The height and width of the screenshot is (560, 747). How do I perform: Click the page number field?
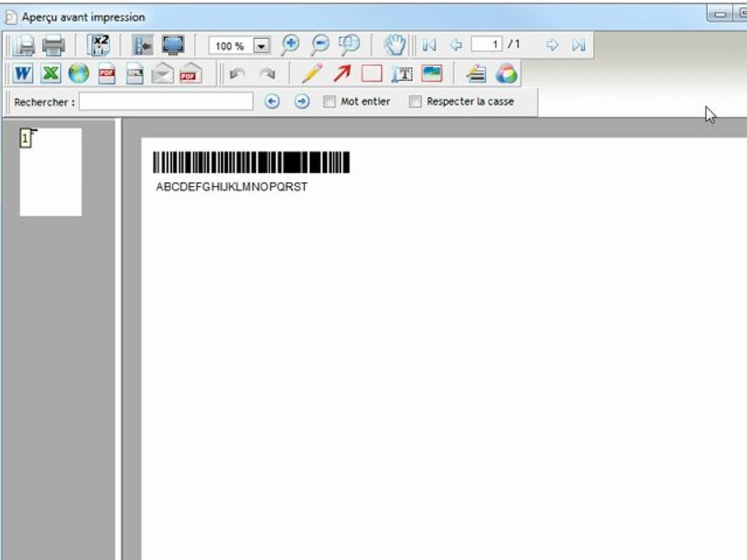click(x=486, y=44)
